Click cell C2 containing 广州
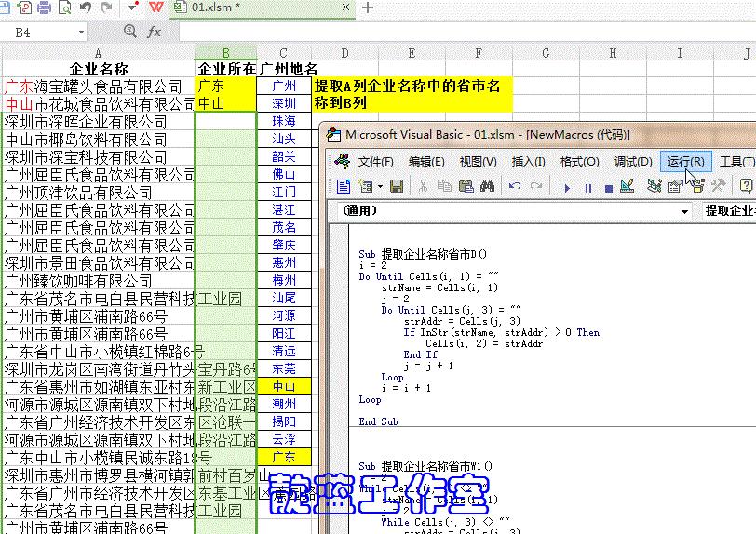This screenshot has height=534, width=756. (283, 87)
